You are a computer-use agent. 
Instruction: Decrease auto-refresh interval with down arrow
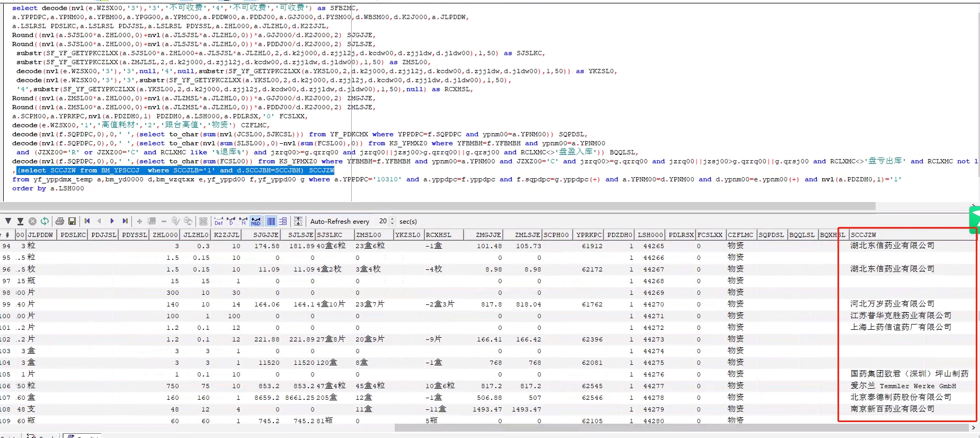tap(393, 224)
